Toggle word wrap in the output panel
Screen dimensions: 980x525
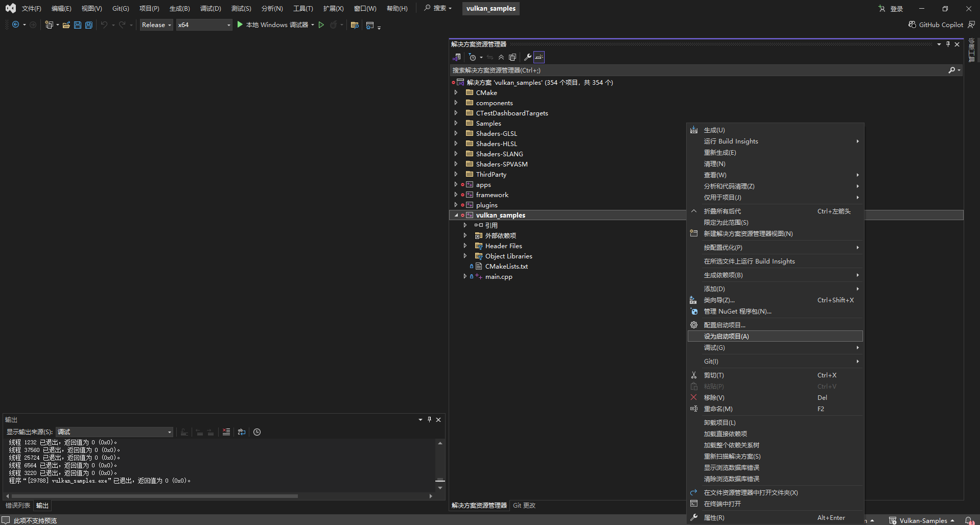[x=242, y=432]
